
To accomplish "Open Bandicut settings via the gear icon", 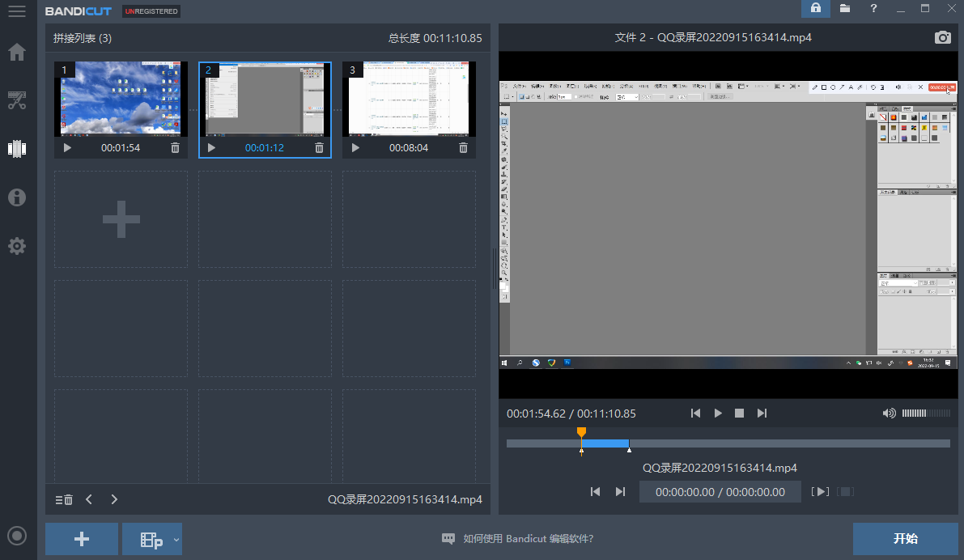I will (x=17, y=246).
